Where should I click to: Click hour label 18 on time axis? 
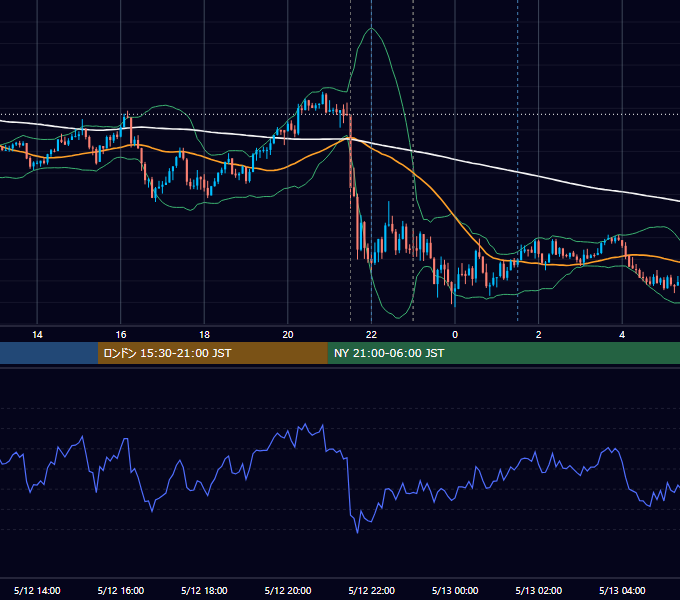click(204, 335)
